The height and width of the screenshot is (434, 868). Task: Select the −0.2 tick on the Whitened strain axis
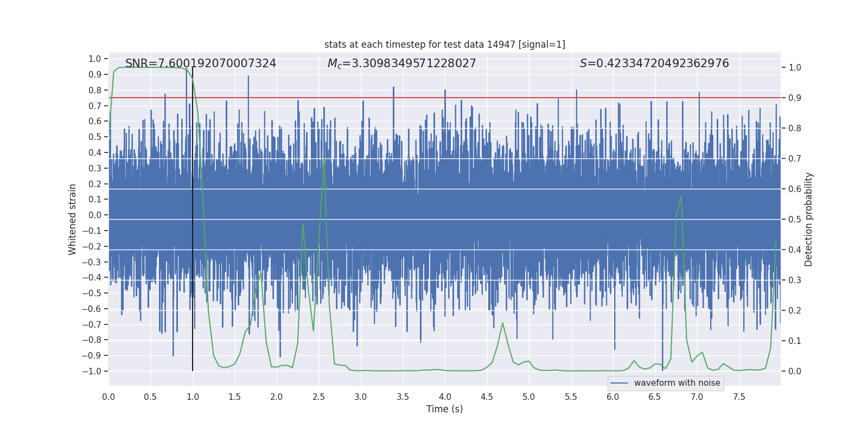point(92,246)
